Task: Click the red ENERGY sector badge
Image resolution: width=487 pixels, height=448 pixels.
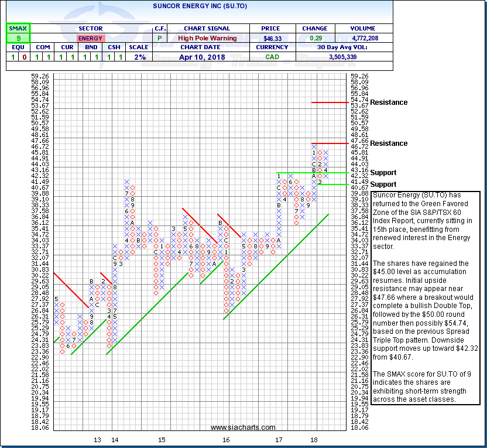Action: (x=90, y=38)
